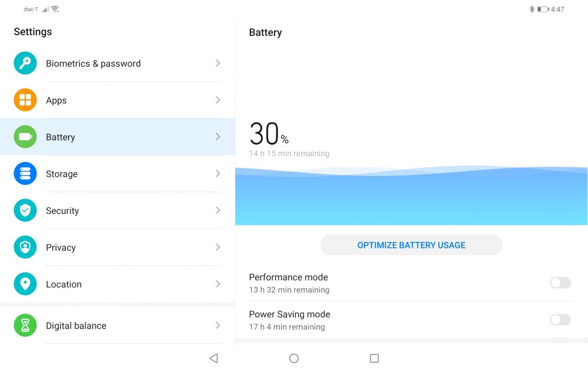Tap the 30% battery level display
The width and height of the screenshot is (588, 368).
(269, 134)
